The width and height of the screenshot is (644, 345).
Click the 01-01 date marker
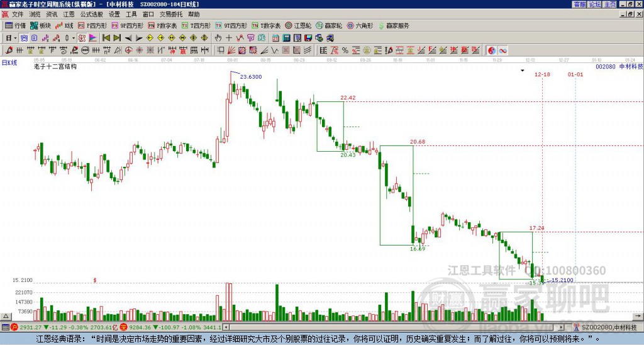coord(575,74)
